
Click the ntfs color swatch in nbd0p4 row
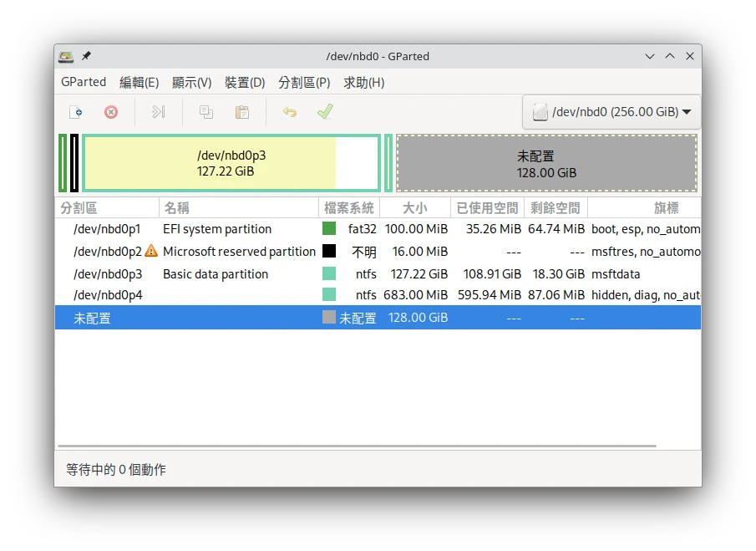coord(329,294)
